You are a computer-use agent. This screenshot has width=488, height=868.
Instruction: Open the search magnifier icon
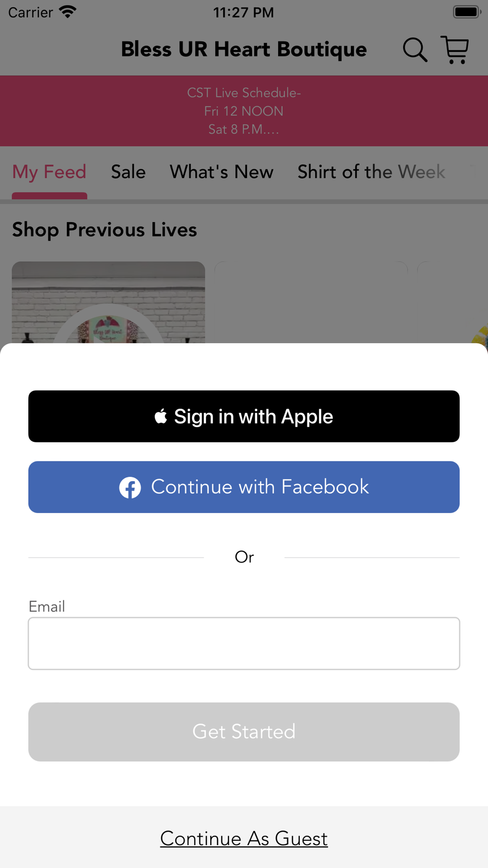pyautogui.click(x=415, y=50)
